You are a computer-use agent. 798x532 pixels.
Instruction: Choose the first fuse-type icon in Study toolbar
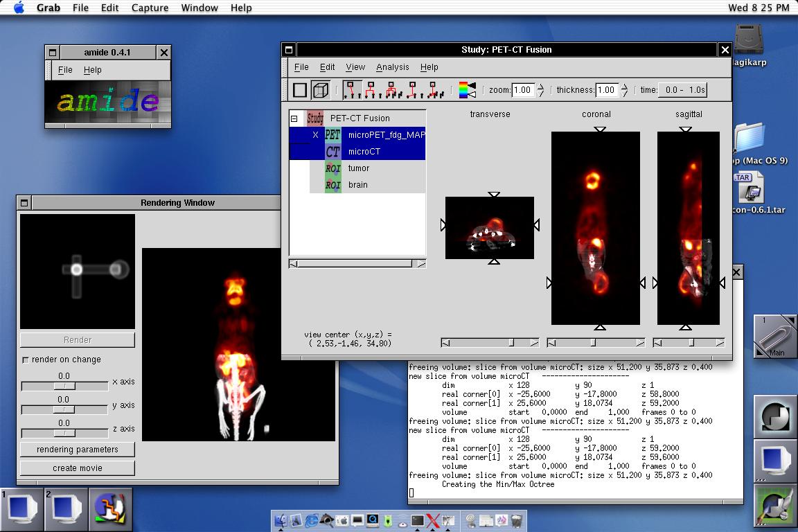tap(352, 89)
